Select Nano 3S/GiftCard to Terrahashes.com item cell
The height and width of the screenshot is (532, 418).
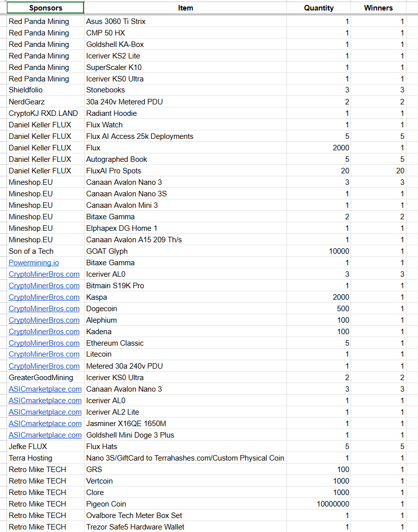[185, 458]
